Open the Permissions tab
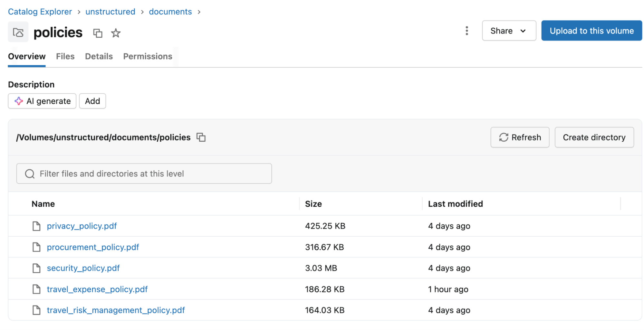 [148, 56]
